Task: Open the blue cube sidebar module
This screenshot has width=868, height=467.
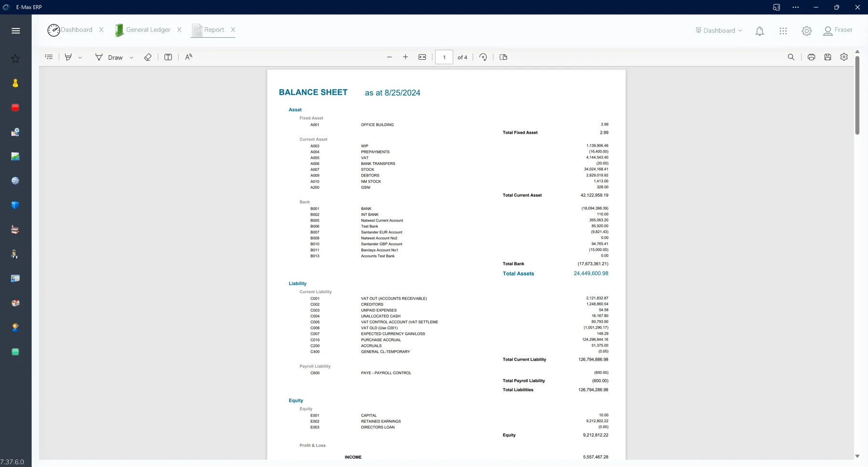Action: pos(15,205)
